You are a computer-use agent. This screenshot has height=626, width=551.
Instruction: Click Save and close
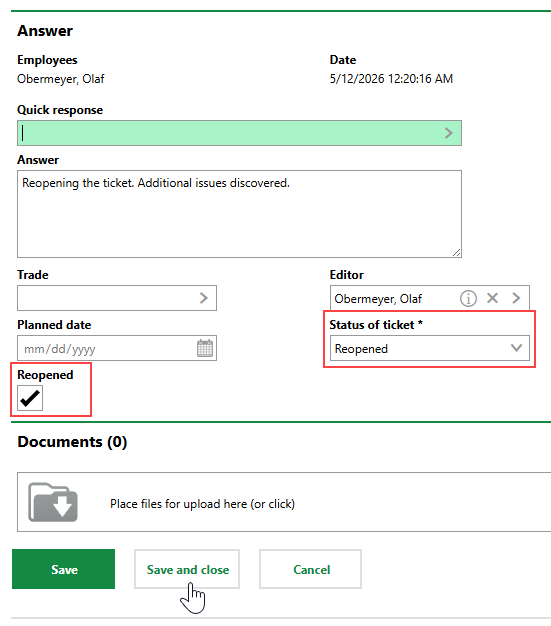point(187,569)
